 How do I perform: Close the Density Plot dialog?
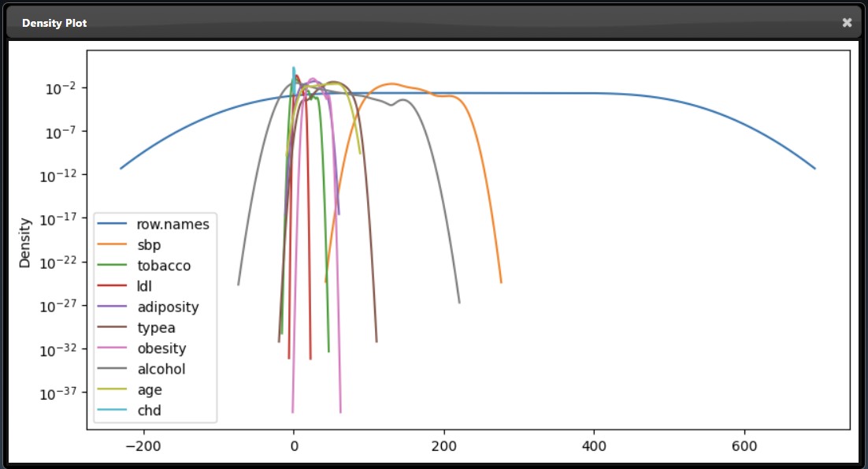[x=847, y=23]
